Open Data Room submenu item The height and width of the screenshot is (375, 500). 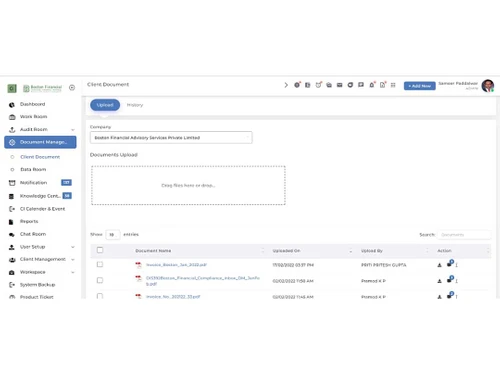[x=33, y=170]
